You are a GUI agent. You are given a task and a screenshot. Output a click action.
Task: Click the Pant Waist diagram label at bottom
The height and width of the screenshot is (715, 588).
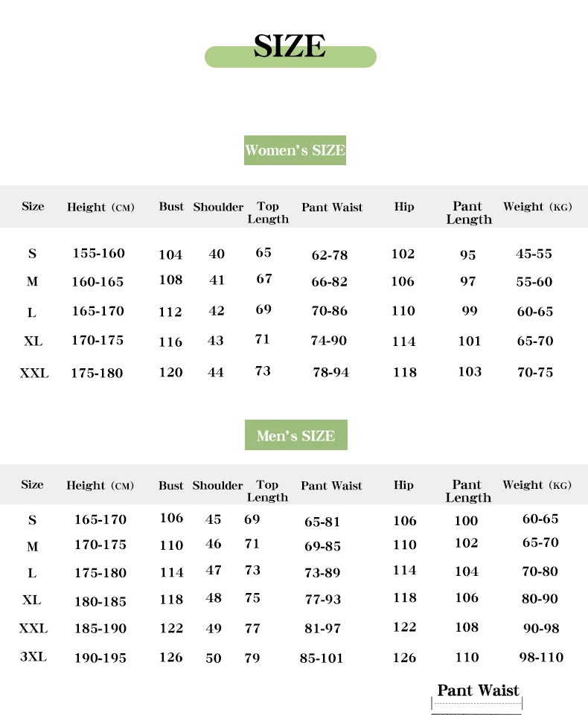coord(478,690)
